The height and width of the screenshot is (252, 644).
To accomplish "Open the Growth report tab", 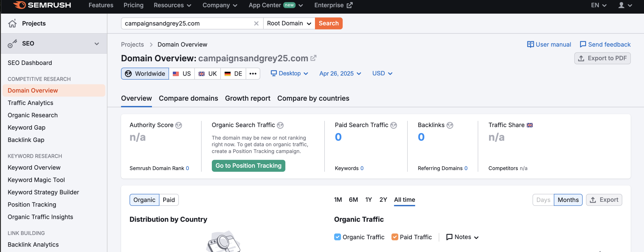I will 248,98.
